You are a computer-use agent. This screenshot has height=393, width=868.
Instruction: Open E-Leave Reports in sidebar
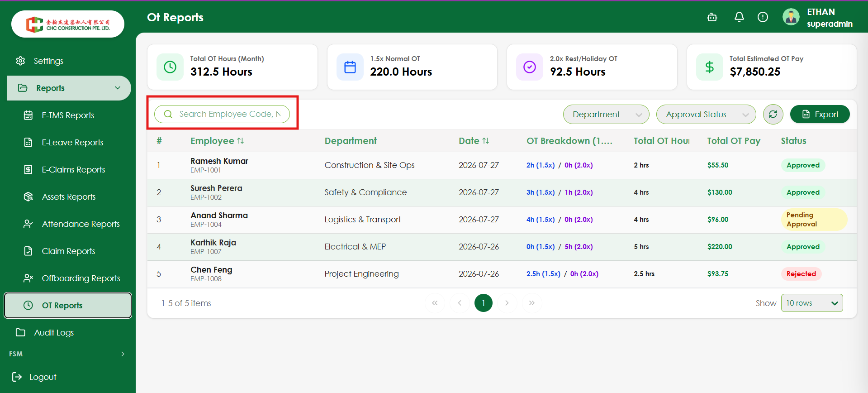tap(68, 142)
